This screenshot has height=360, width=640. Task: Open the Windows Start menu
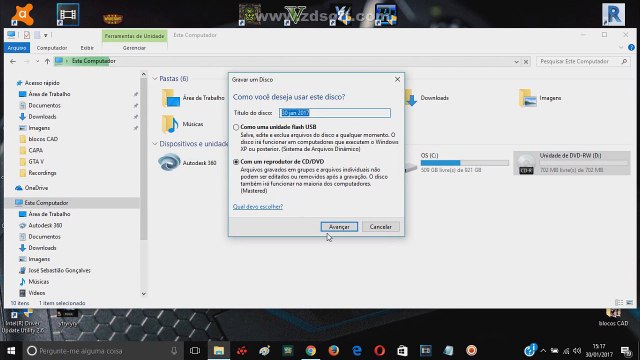tap(11, 351)
